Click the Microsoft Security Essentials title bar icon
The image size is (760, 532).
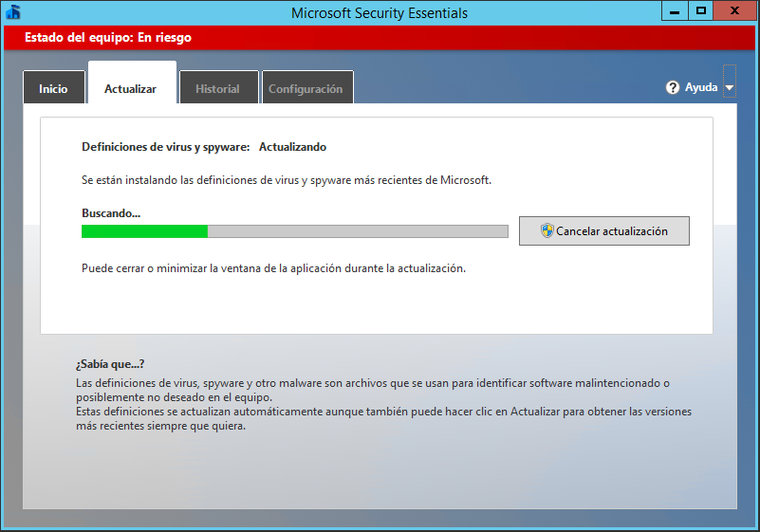12,12
